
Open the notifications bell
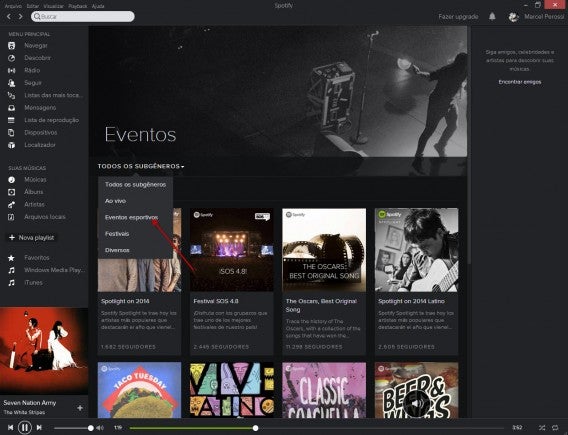(492, 16)
